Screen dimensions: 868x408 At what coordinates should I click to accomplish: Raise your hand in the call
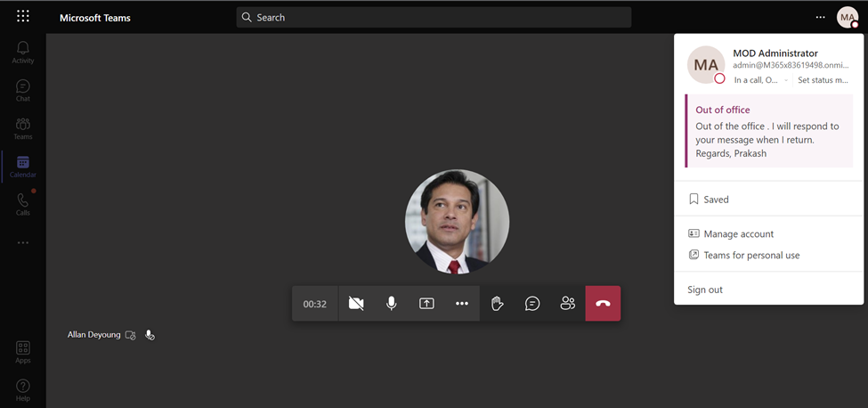tap(497, 304)
